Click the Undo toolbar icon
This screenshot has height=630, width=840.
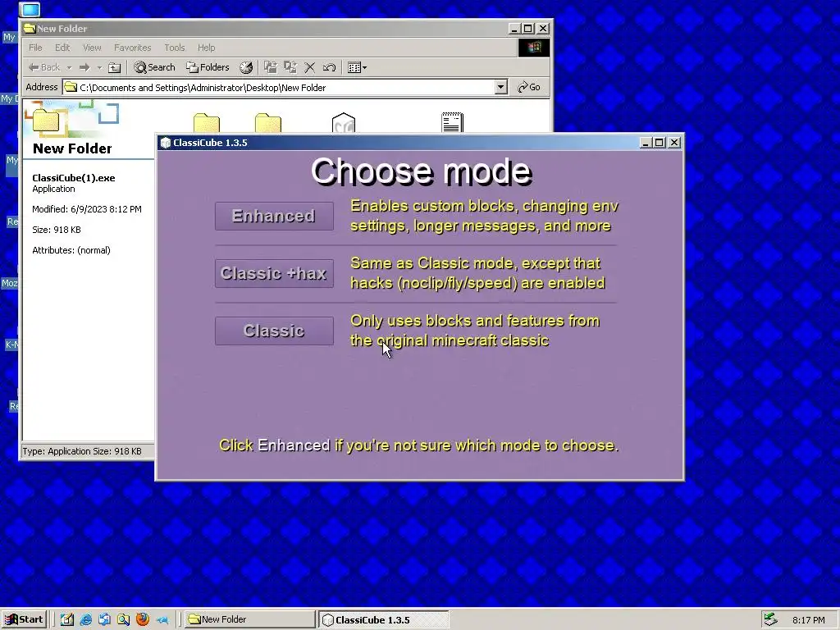pos(329,67)
